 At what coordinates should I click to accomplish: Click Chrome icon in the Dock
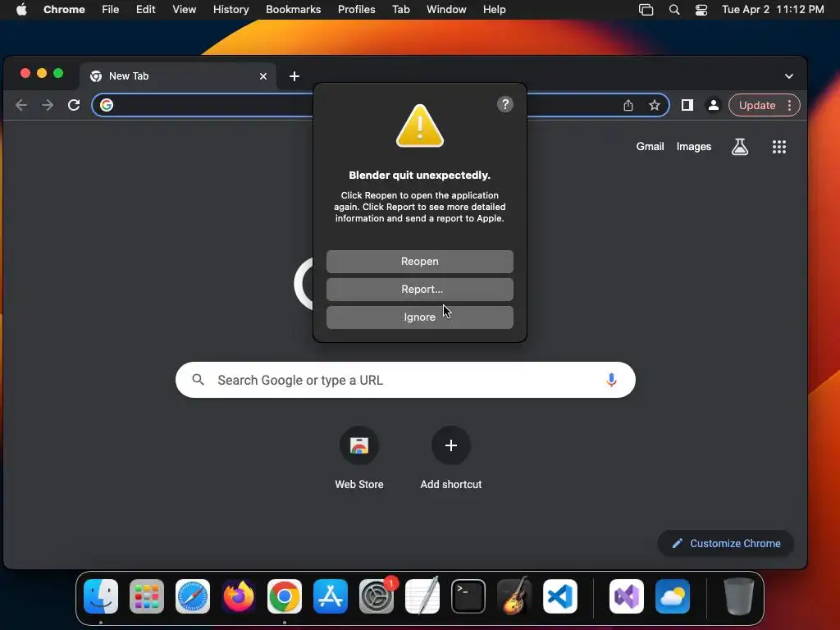285,596
